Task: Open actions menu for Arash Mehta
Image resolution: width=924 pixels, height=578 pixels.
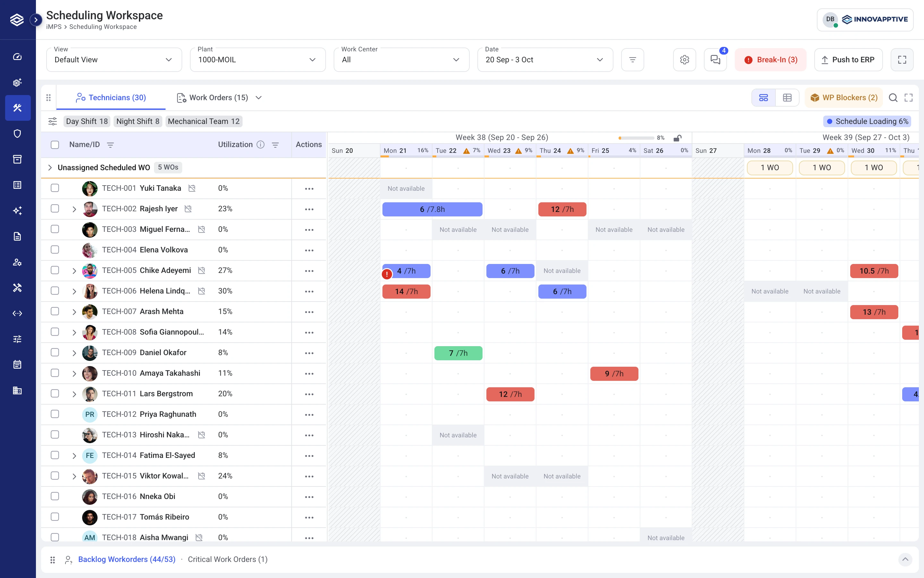Action: (309, 312)
